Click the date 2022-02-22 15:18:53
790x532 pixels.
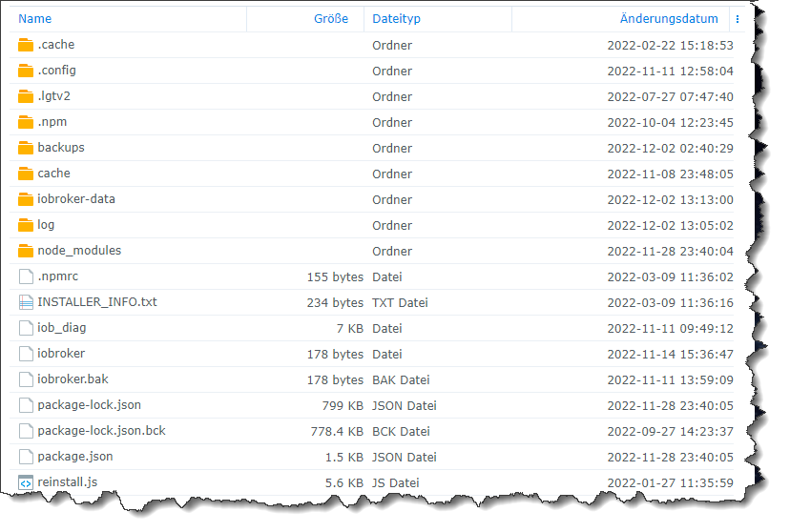670,46
